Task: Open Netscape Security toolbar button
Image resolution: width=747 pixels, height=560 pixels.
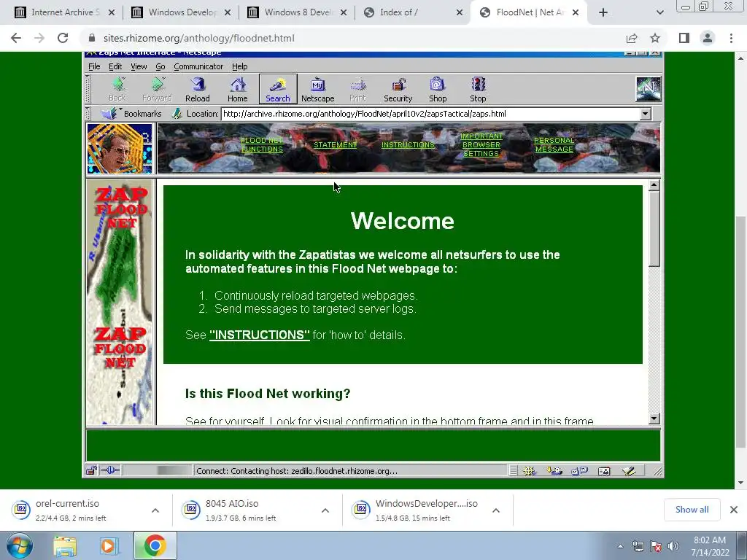Action: (398, 89)
